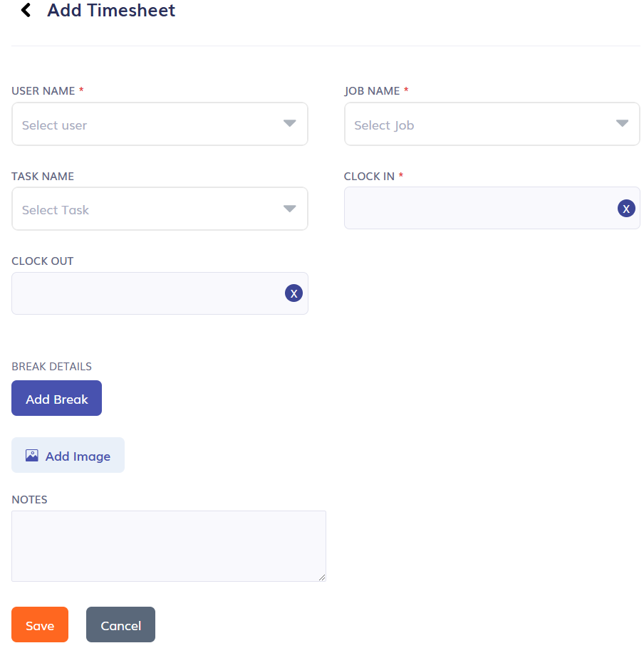Click the dropdown arrow in Select Task field
This screenshot has height=648, width=644.
pos(289,208)
